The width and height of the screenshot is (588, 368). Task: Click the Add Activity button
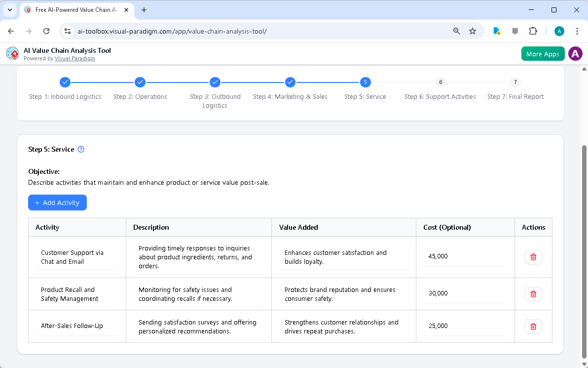tap(57, 203)
